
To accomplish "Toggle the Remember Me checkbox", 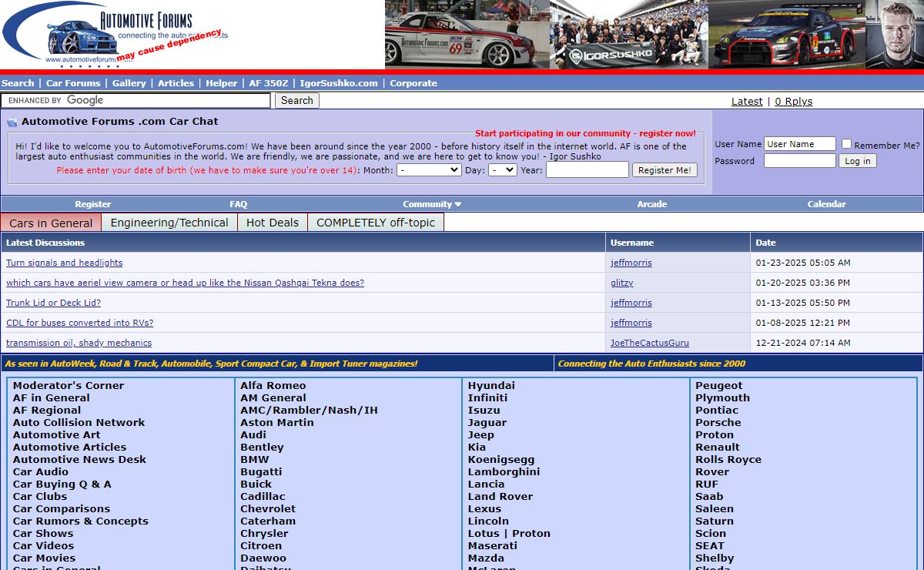I will tap(846, 144).
